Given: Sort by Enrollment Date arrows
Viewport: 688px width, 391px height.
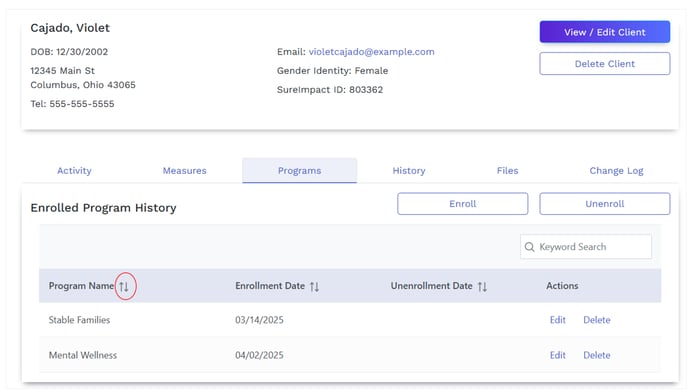Looking at the screenshot, I should point(314,287).
